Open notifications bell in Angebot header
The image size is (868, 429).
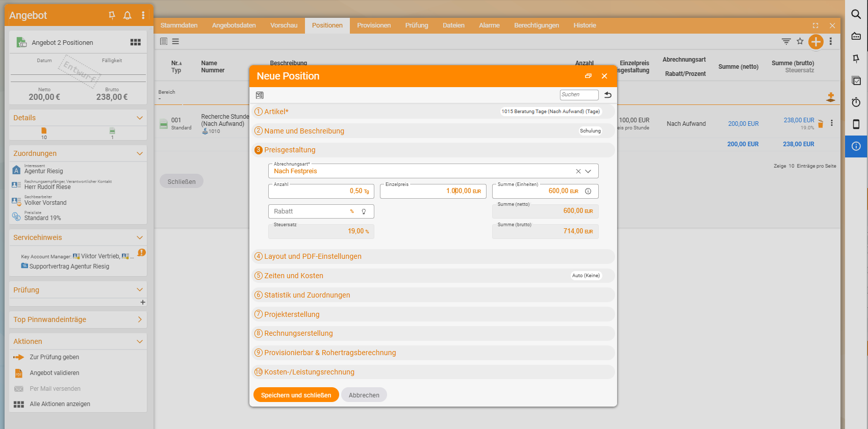click(x=127, y=15)
